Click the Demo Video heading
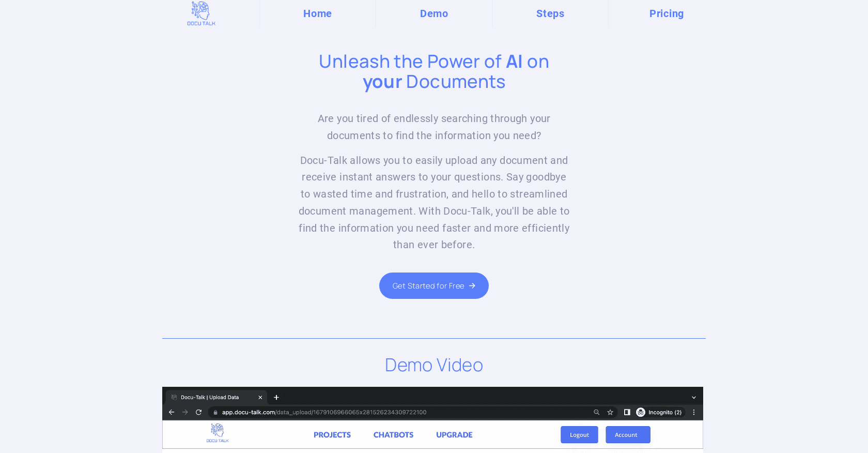The image size is (868, 453). tap(434, 365)
